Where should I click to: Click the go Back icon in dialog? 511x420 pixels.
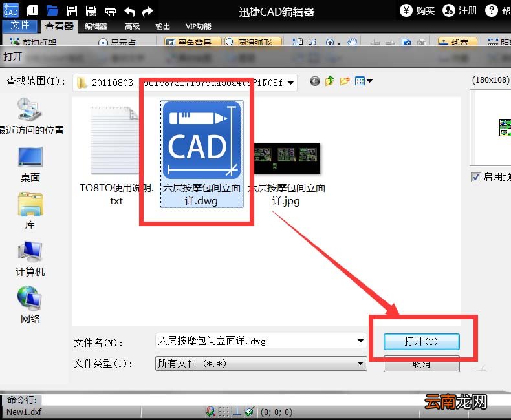coord(315,81)
